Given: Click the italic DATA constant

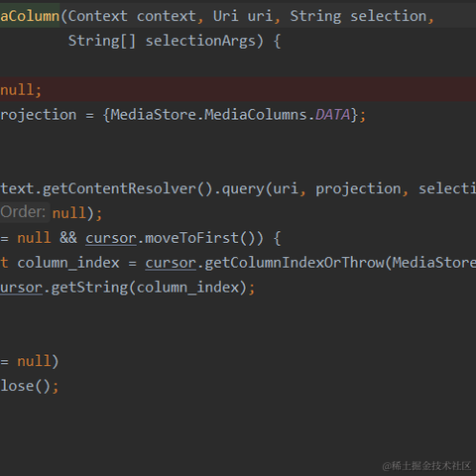Looking at the screenshot, I should (x=332, y=115).
